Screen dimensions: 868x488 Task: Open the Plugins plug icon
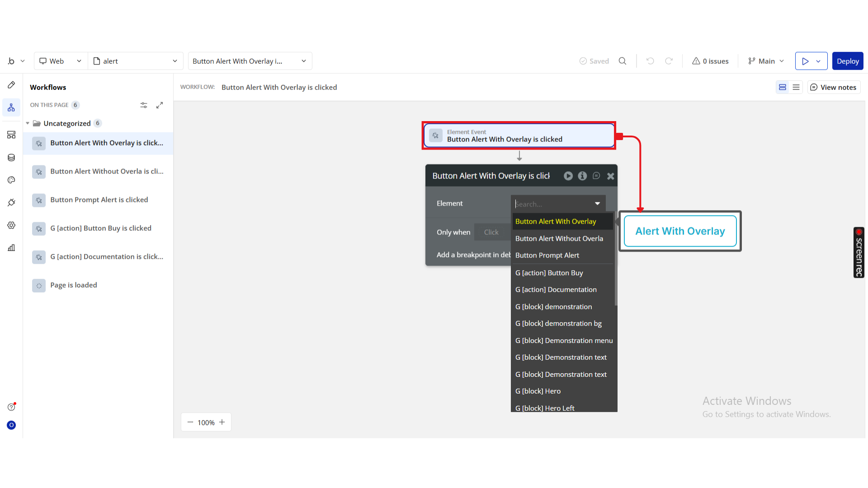[x=11, y=202]
